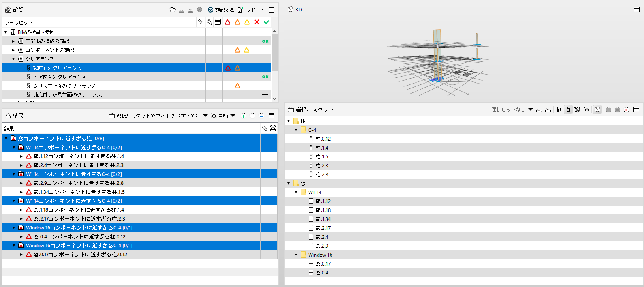Expand モデルの構成の確認 rule group
Screen dimensions: 644x287
coord(13,41)
